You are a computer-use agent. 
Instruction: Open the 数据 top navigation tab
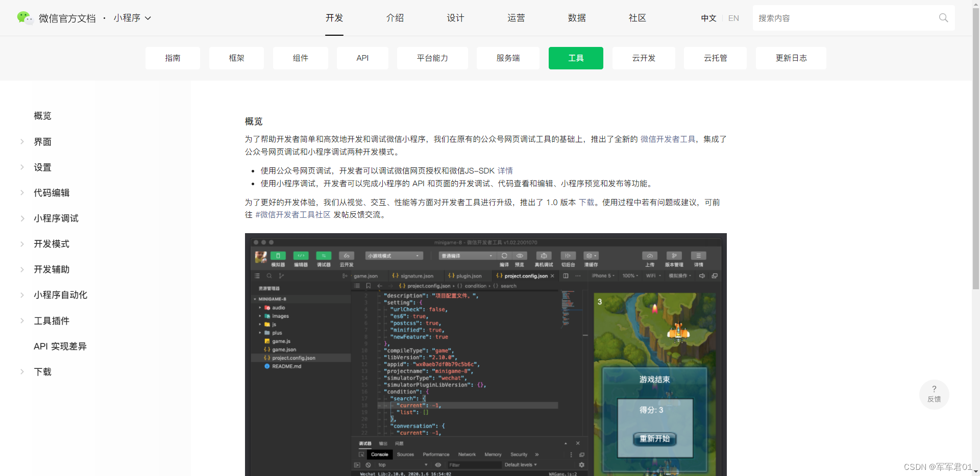(577, 18)
